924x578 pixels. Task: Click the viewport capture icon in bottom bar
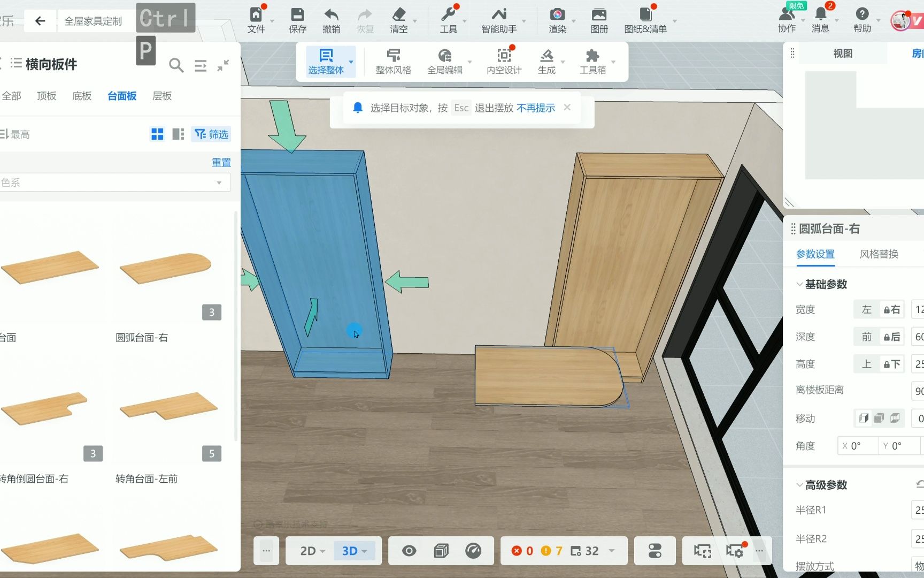pyautogui.click(x=703, y=551)
